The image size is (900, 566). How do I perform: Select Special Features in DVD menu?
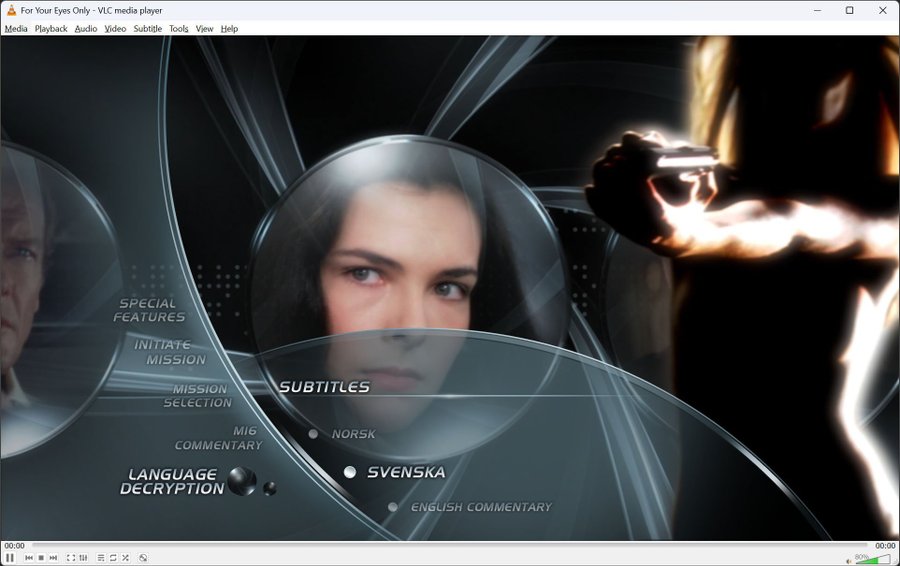149,310
